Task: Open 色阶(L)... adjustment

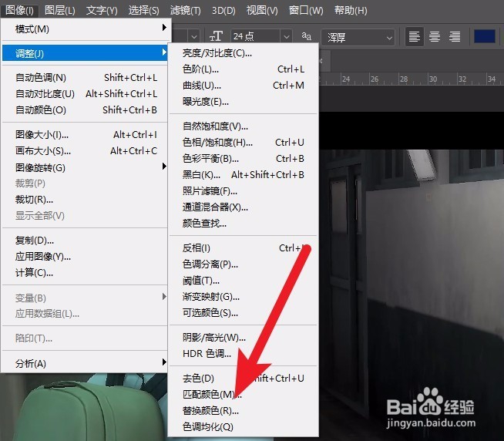Action: (x=244, y=69)
